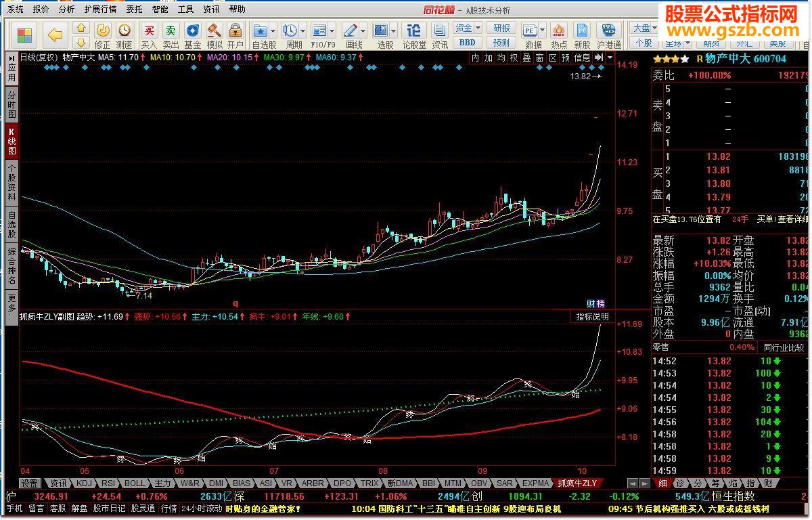Click the 个股 button
The image size is (812, 520).
click(x=644, y=42)
